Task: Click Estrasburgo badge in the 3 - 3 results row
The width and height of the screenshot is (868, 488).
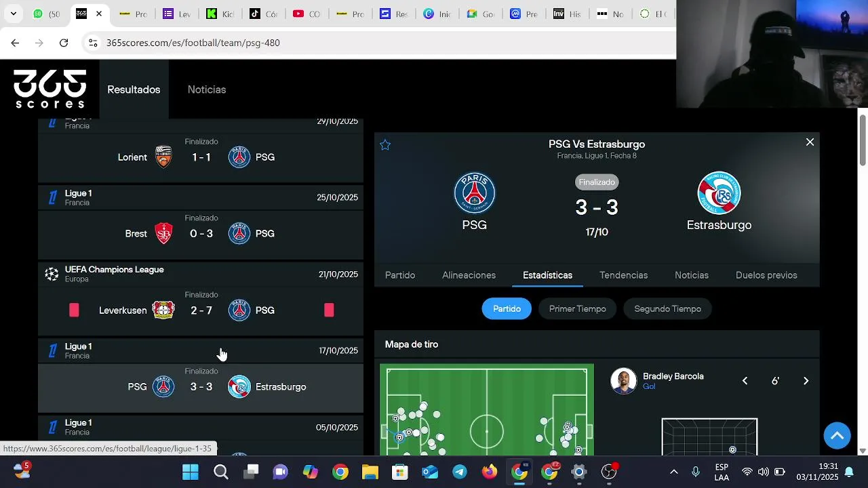Action: point(239,387)
